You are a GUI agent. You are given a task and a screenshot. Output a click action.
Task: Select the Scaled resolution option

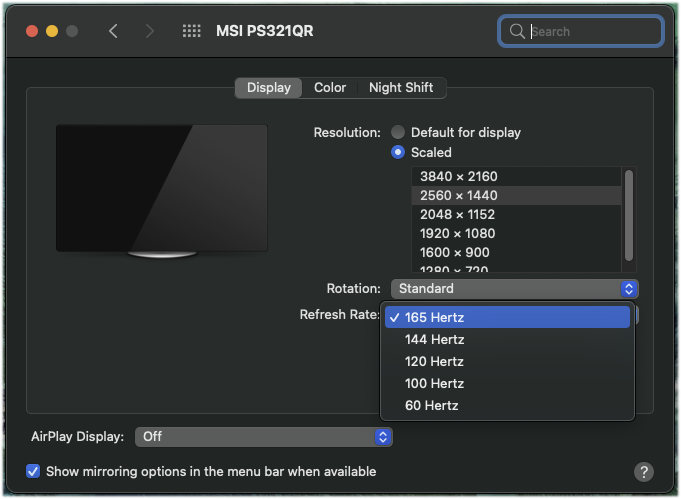(x=398, y=152)
